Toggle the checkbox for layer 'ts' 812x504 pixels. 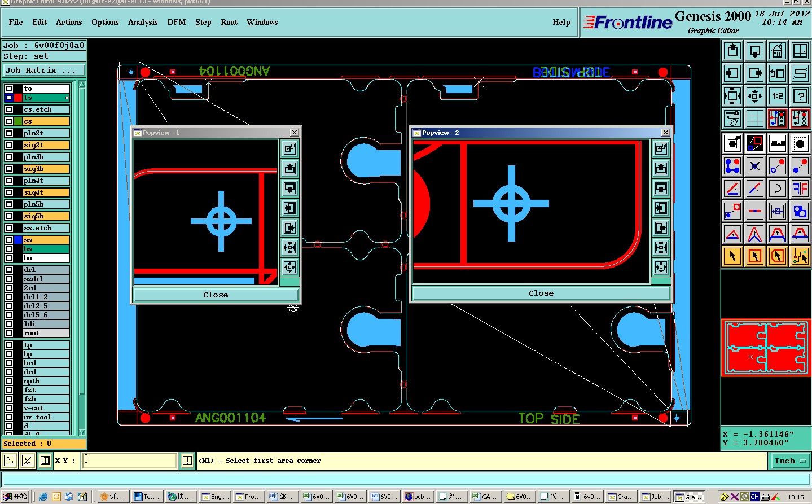pyautogui.click(x=9, y=98)
